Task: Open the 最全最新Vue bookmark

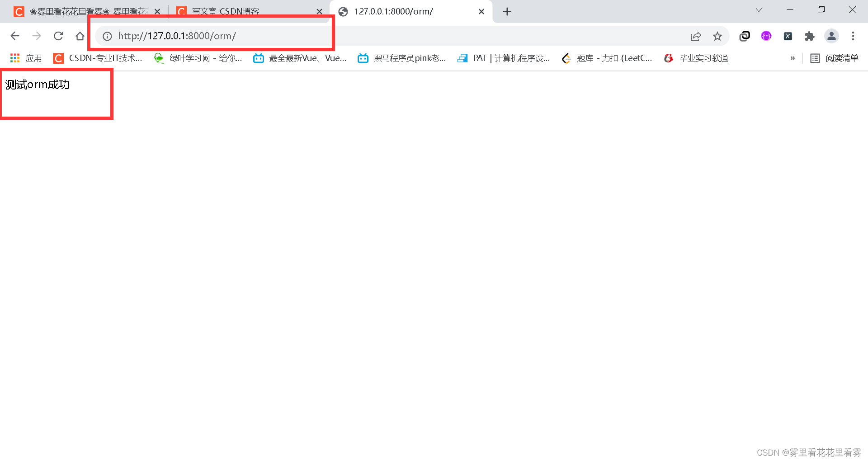Action: click(300, 58)
